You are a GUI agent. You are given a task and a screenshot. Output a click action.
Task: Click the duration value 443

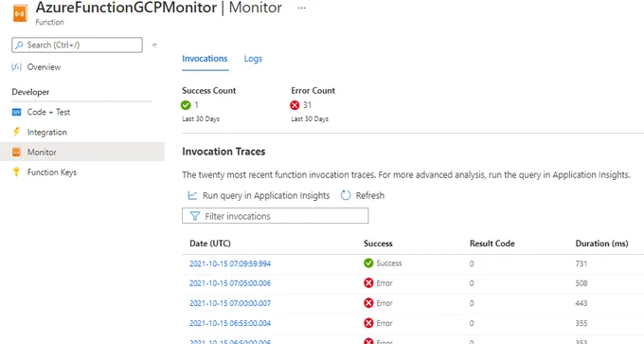581,303
